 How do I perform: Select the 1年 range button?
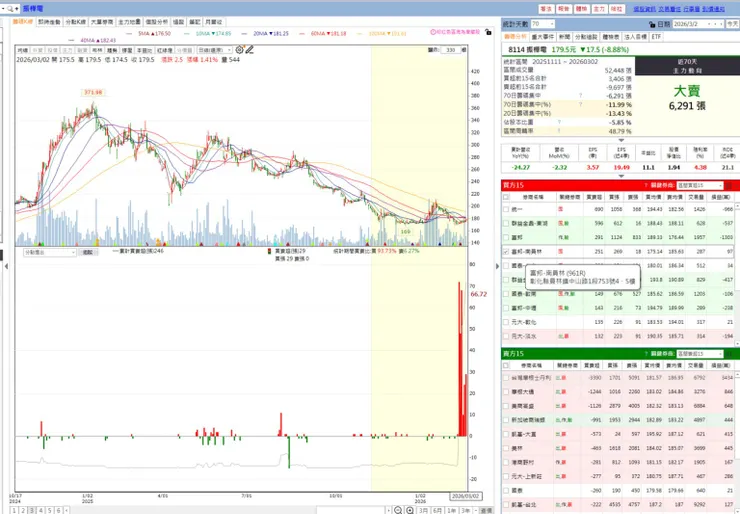pyautogui.click(x=452, y=510)
